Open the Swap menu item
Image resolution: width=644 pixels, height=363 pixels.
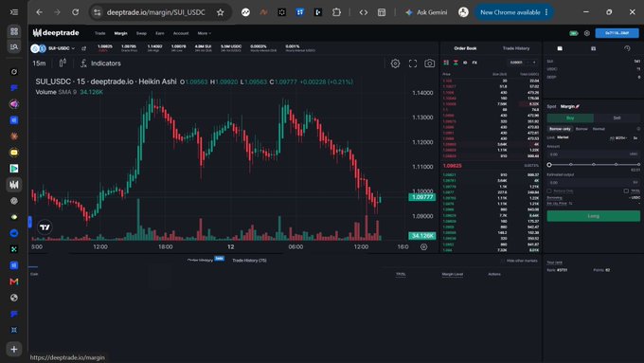coord(141,33)
